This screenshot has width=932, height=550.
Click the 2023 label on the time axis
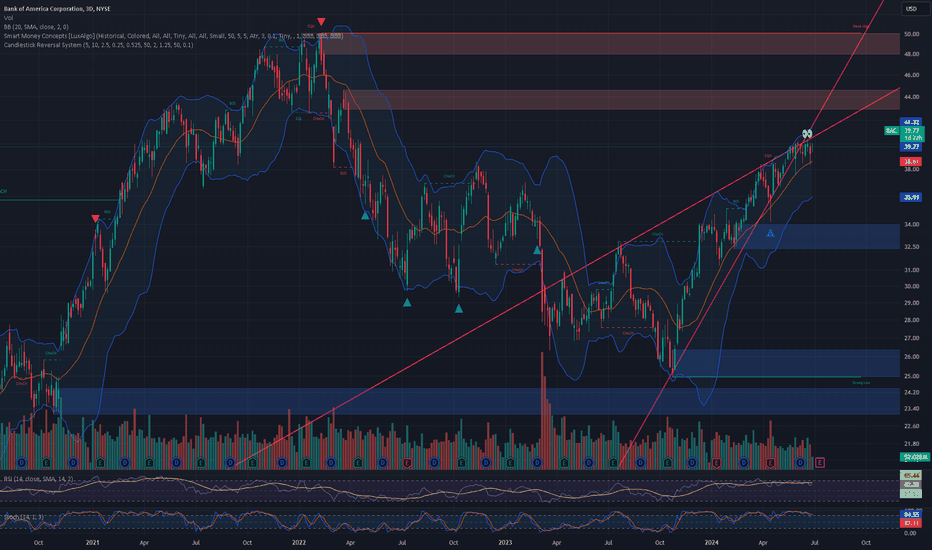point(505,542)
